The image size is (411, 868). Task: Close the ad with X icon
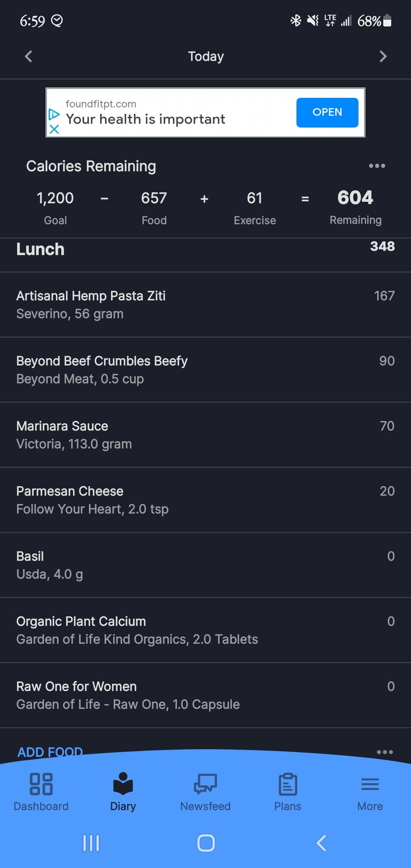coord(54,129)
